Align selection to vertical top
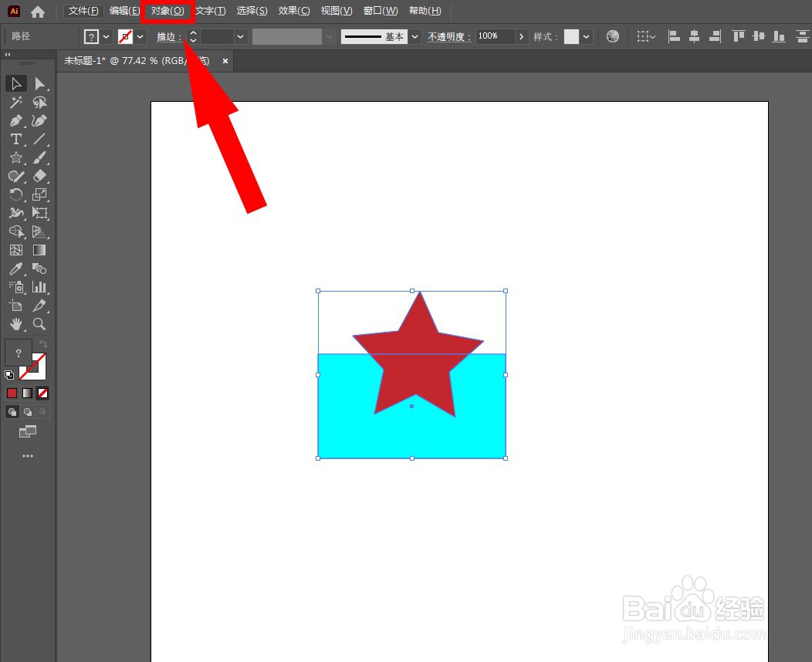 (x=739, y=36)
